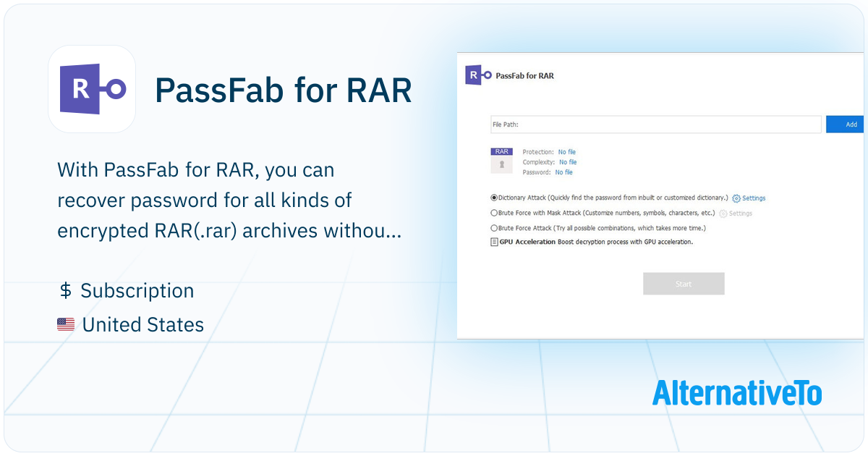868x456 pixels.
Task: Click the Complexity "No file" value
Action: (568, 162)
